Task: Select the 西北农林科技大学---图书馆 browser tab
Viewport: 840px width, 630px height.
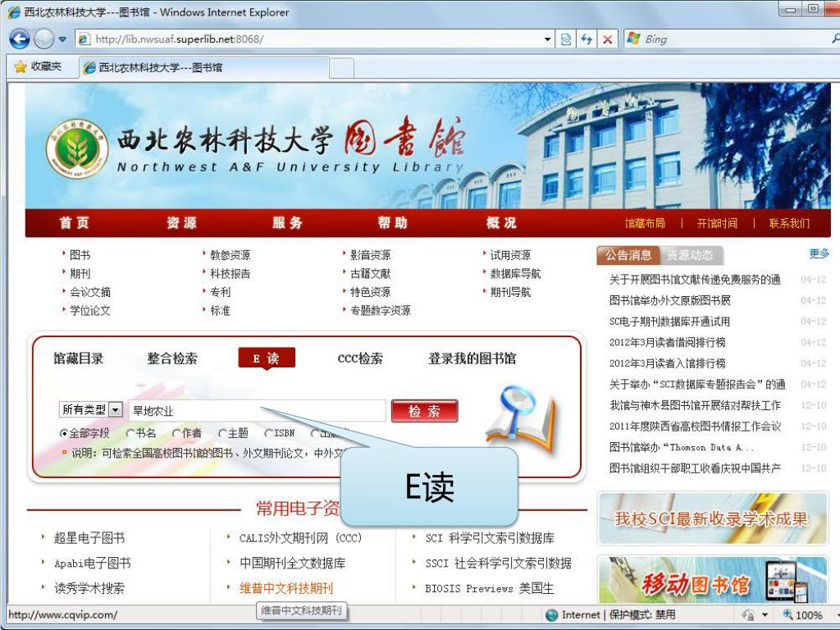Action: [203, 67]
